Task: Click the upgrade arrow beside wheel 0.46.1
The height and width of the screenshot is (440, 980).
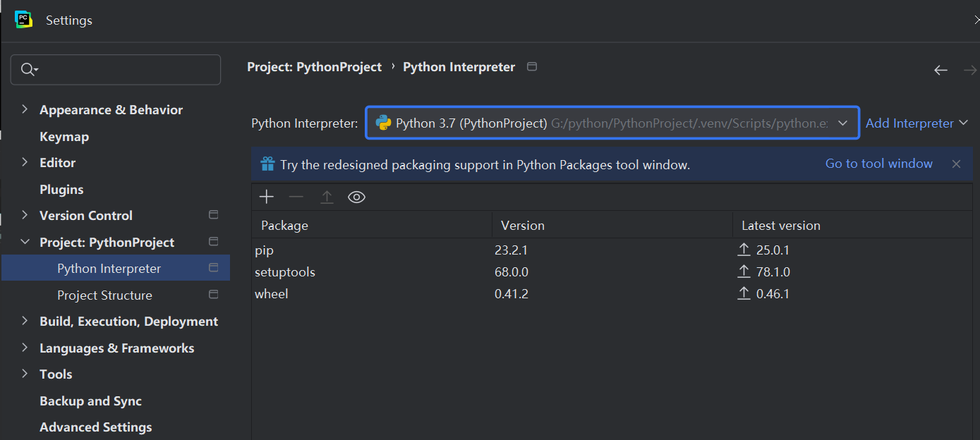Action: [x=744, y=293]
